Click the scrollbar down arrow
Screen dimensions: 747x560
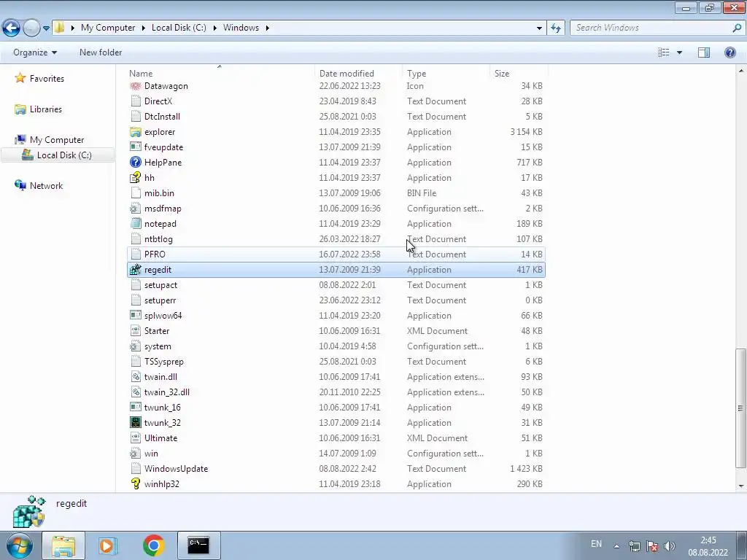click(x=741, y=486)
